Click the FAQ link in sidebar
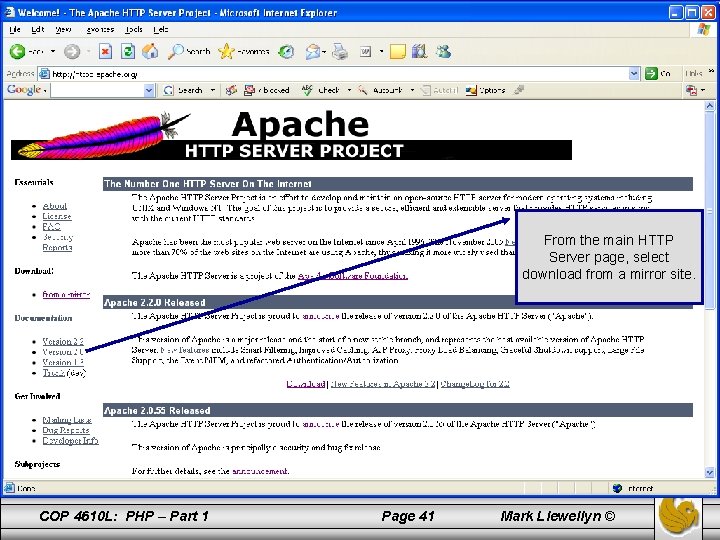Screen dimensions: 720x540 [x=51, y=226]
